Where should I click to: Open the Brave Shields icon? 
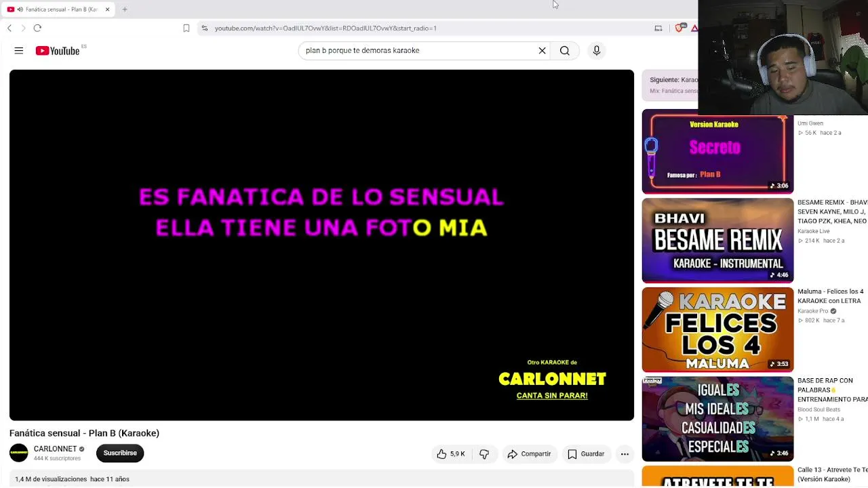pos(679,28)
